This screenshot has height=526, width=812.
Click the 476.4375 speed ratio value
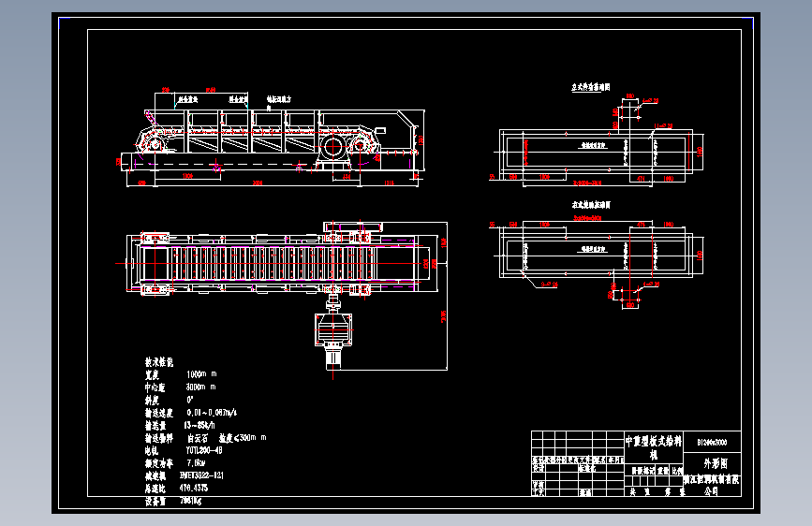(194, 489)
